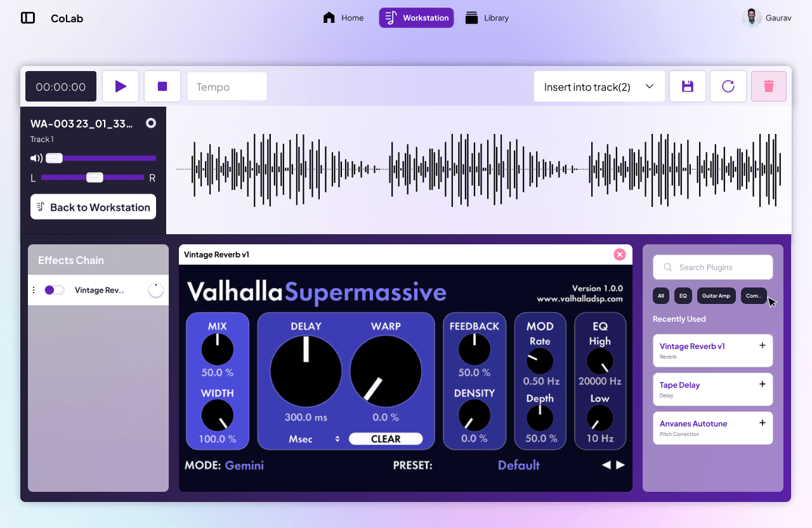812x528 pixels.
Task: Open the Workstation tab
Action: (417, 18)
